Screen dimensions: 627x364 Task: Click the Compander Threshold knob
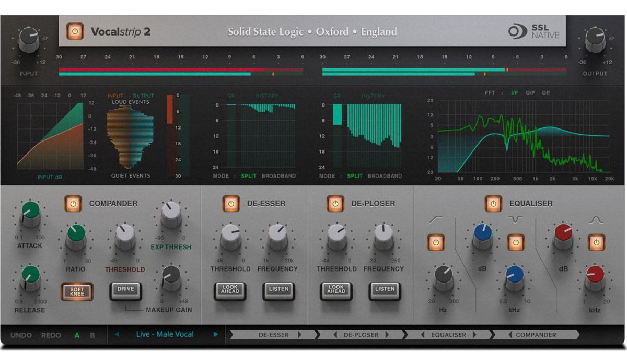click(124, 236)
